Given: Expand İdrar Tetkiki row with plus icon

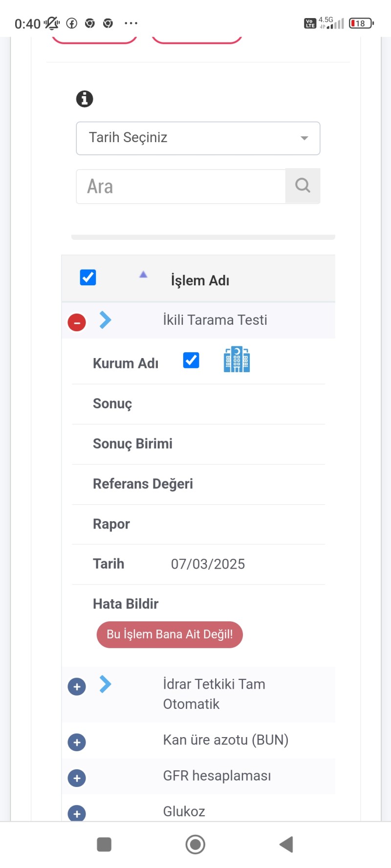Looking at the screenshot, I should (77, 686).
